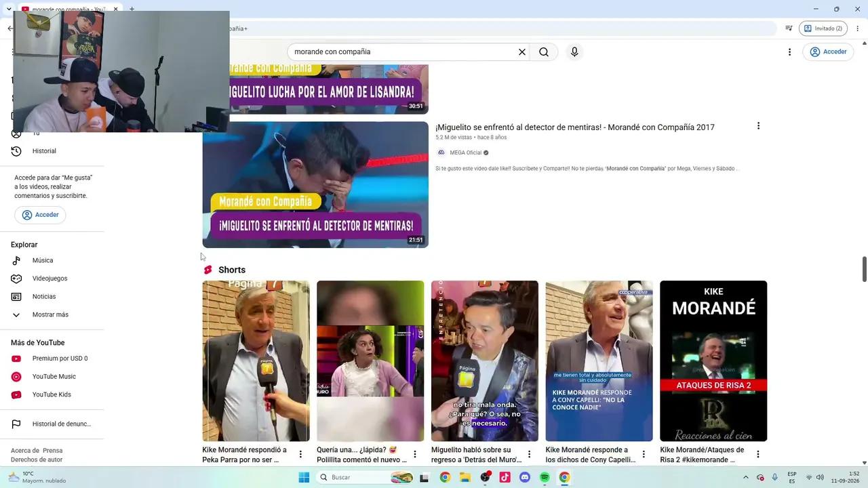The width and height of the screenshot is (868, 488).
Task: Open short title 'Kike Morandé respondió a Peka Parra'
Action: 245,455
